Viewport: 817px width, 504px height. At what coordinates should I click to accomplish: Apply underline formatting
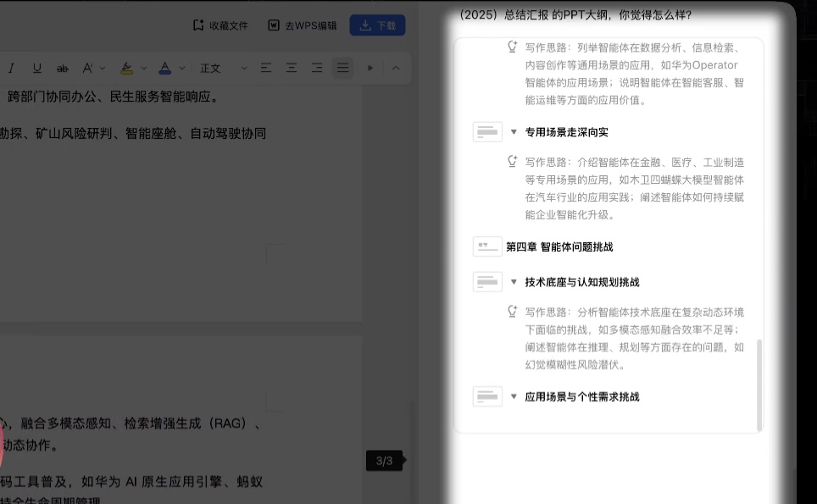click(36, 68)
